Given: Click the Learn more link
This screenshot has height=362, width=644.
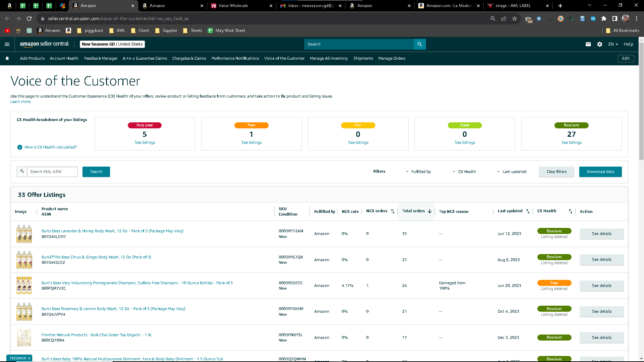Looking at the screenshot, I should coord(20,102).
